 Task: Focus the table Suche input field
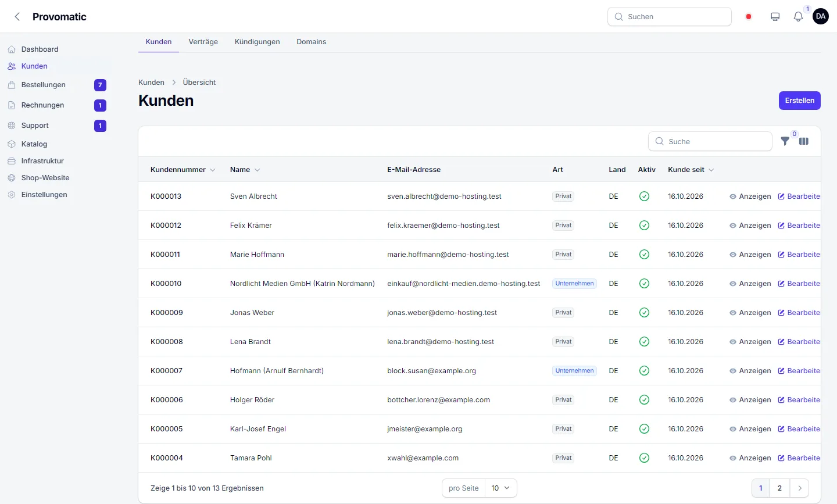point(710,141)
